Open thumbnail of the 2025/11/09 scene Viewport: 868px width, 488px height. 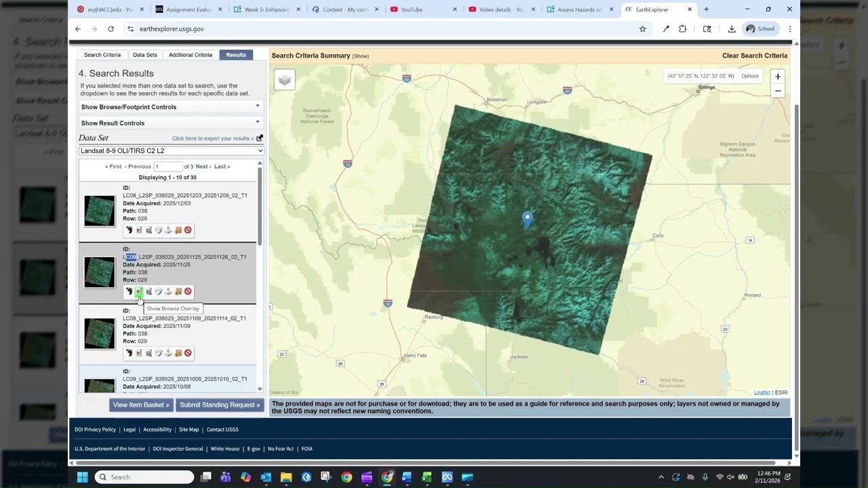100,333
